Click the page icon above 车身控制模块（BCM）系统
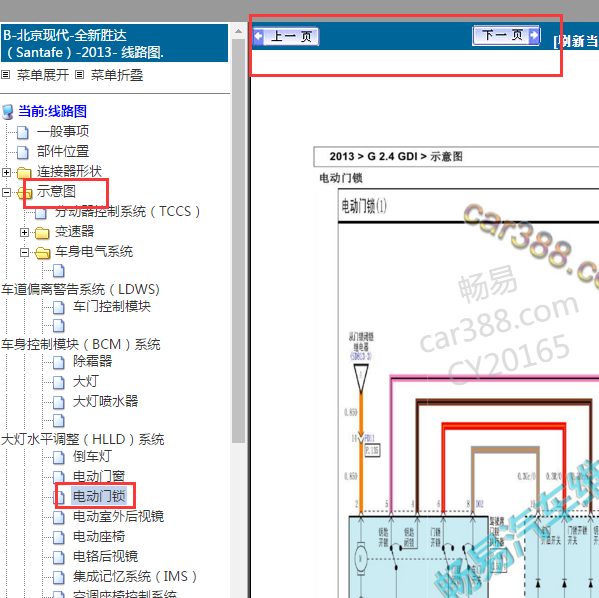This screenshot has height=598, width=599. (59, 326)
